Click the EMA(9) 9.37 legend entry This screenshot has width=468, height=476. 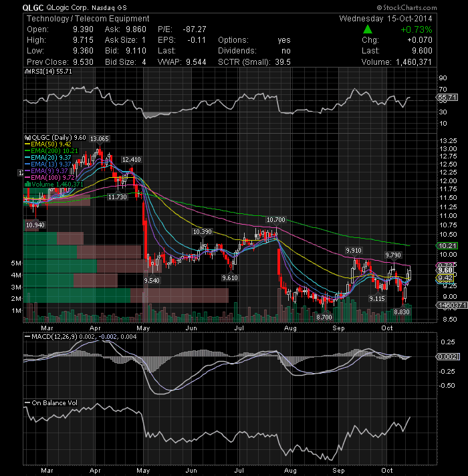point(49,171)
